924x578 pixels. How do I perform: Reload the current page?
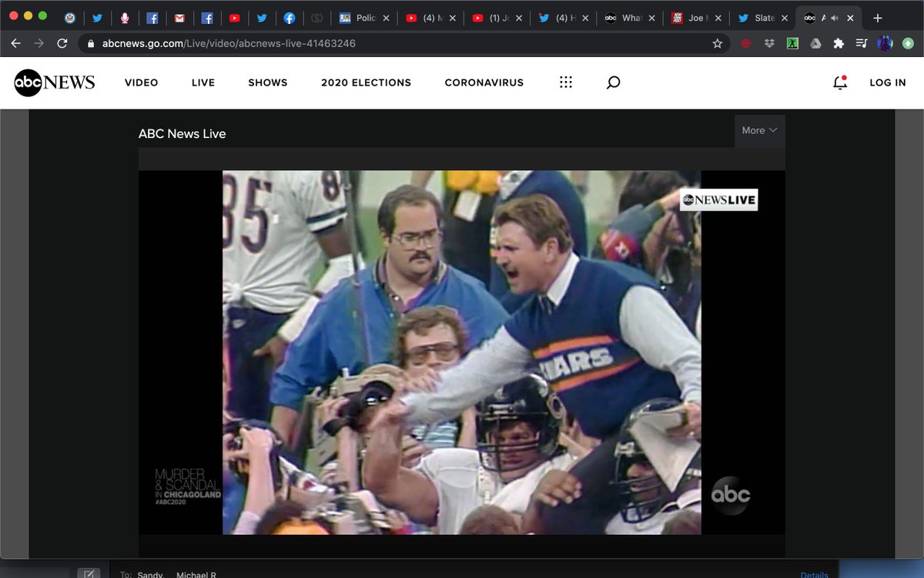pos(62,44)
